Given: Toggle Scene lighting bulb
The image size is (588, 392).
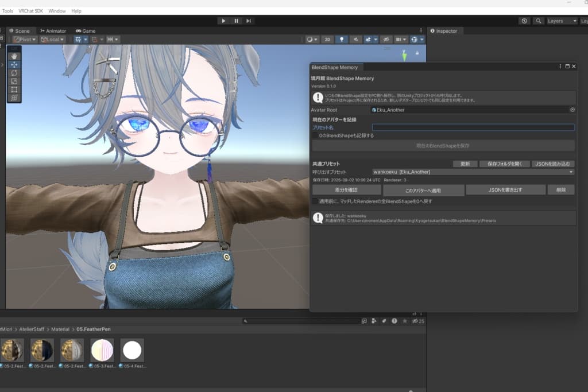Looking at the screenshot, I should click(342, 40).
